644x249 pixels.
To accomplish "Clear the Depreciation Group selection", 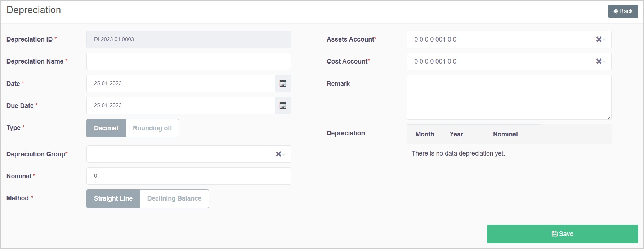I will tap(278, 154).
